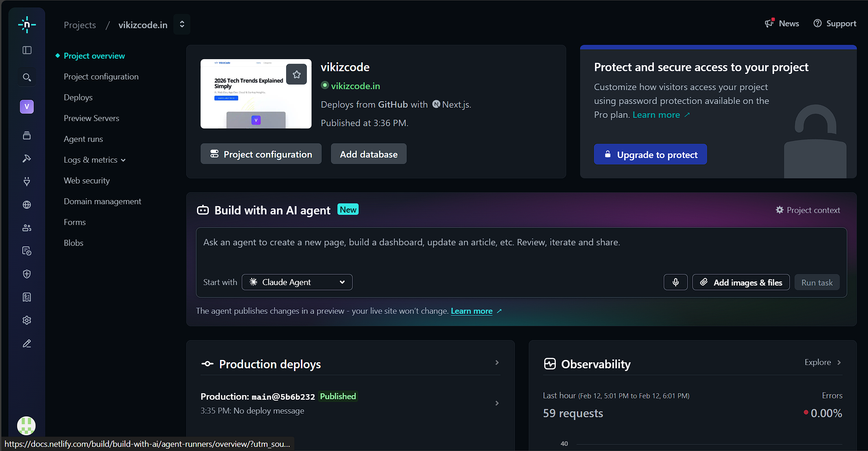Expand the Logs & metrics section
868x451 pixels.
(94, 159)
